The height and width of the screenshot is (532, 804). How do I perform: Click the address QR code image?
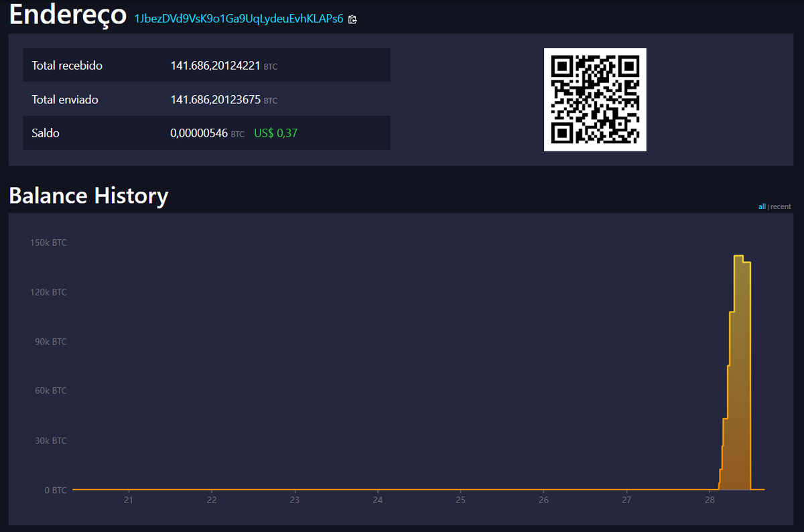[x=595, y=99]
